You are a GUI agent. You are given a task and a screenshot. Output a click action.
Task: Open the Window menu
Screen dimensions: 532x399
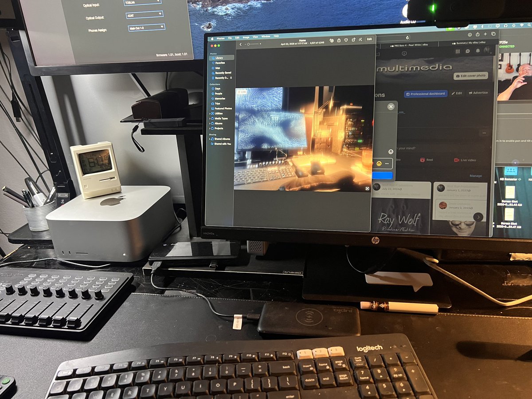(266, 36)
